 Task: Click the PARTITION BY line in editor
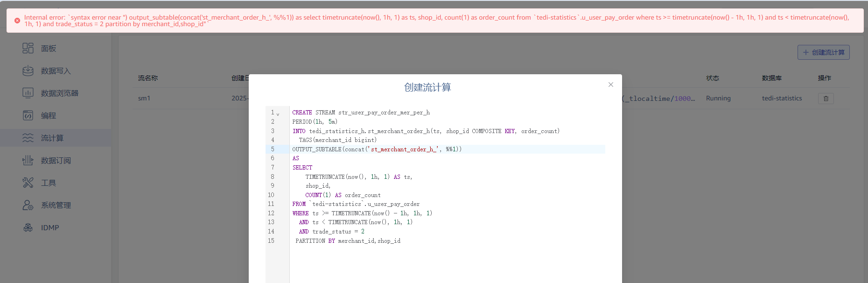click(x=348, y=241)
